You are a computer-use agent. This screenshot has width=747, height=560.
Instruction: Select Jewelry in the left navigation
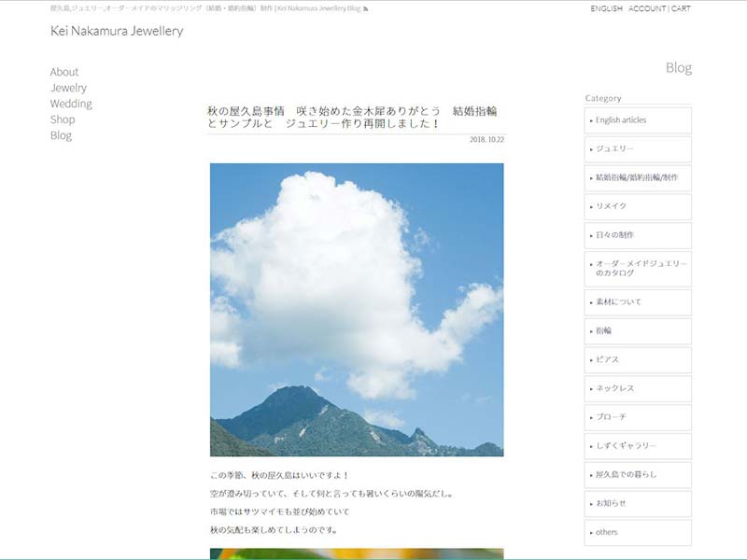(68, 88)
